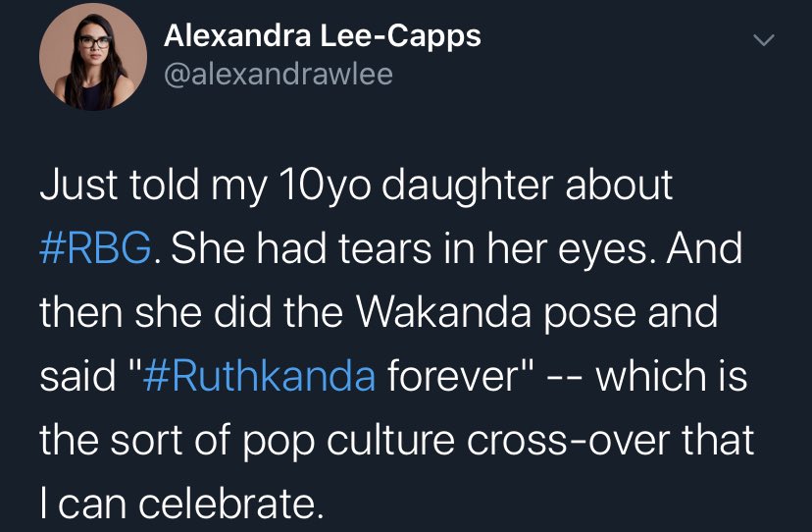Open the #Ruthkanda hashtag

pos(258,375)
